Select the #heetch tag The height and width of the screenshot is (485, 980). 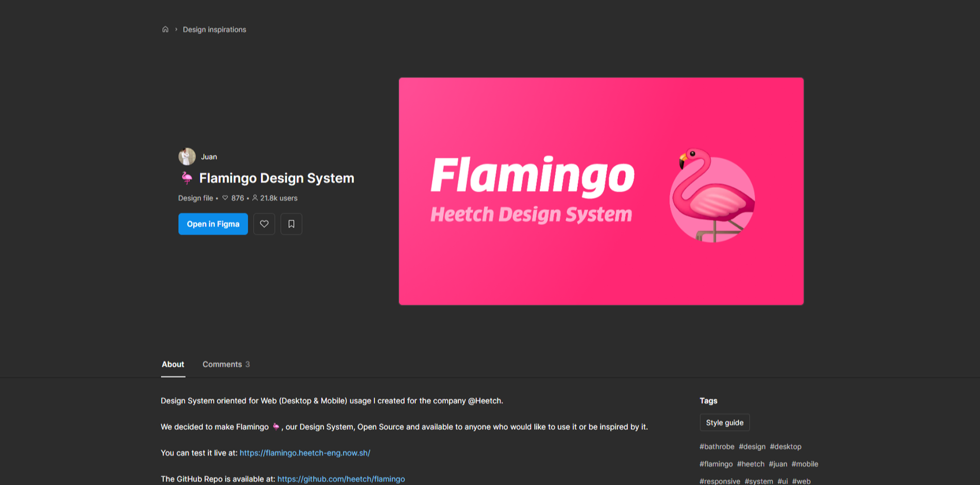click(751, 464)
